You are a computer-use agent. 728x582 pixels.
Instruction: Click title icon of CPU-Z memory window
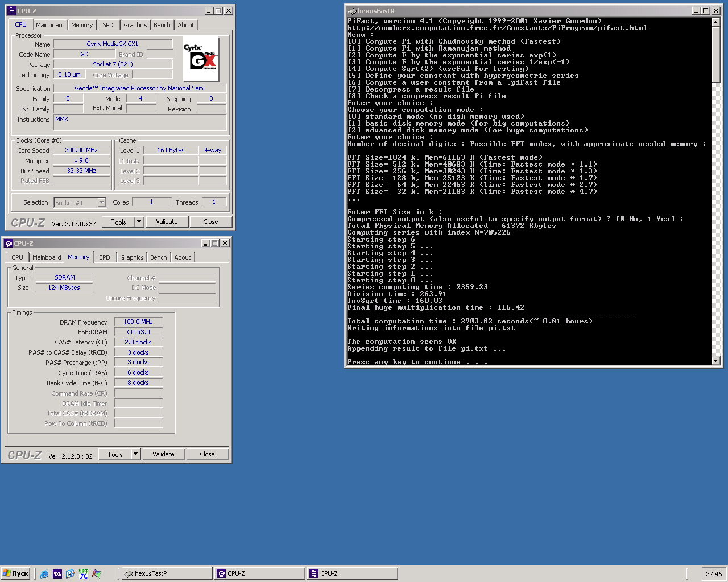pos(9,243)
